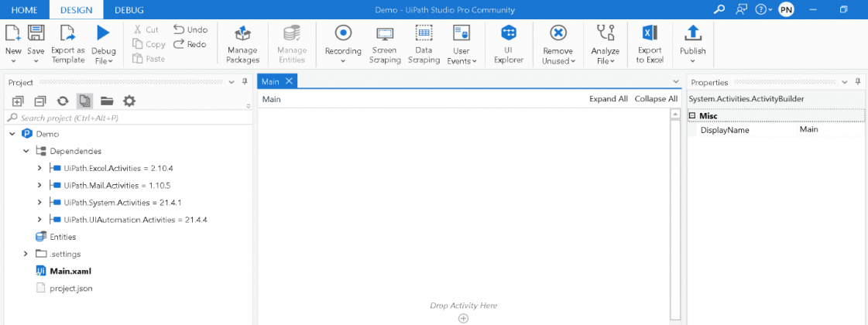
Task: Open Manage Packages
Action: tap(242, 43)
